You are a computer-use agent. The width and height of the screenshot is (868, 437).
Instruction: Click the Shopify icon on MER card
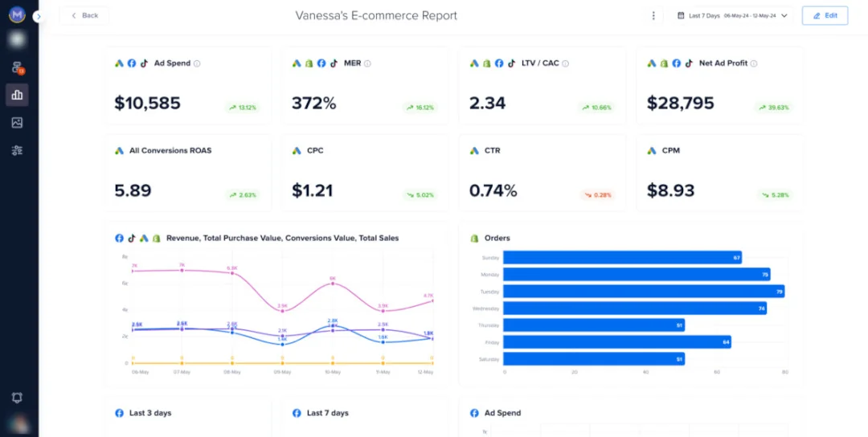(x=309, y=63)
